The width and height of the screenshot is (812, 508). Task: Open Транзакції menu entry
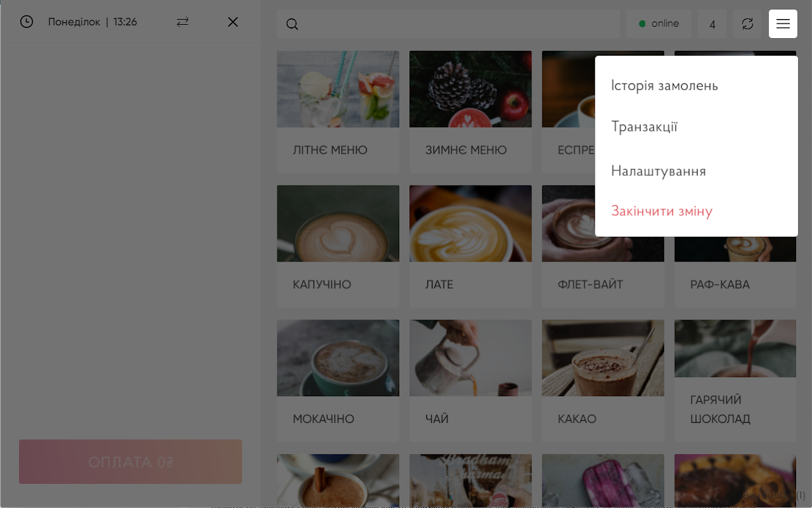click(644, 126)
